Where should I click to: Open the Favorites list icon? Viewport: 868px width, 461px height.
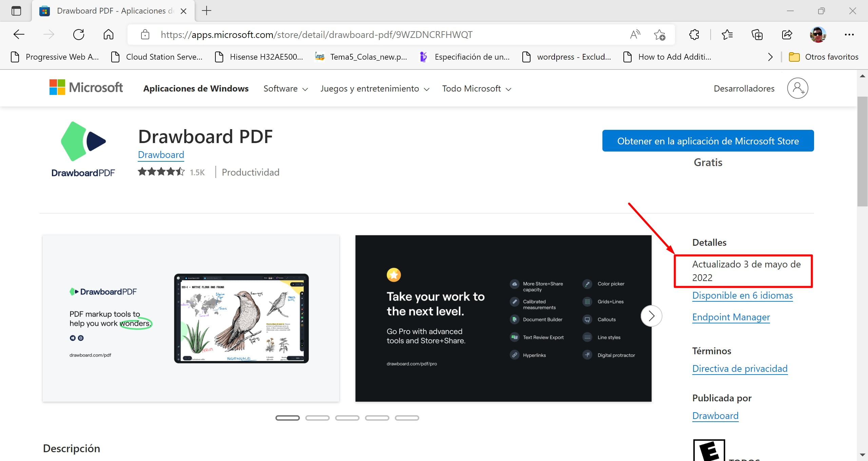727,35
